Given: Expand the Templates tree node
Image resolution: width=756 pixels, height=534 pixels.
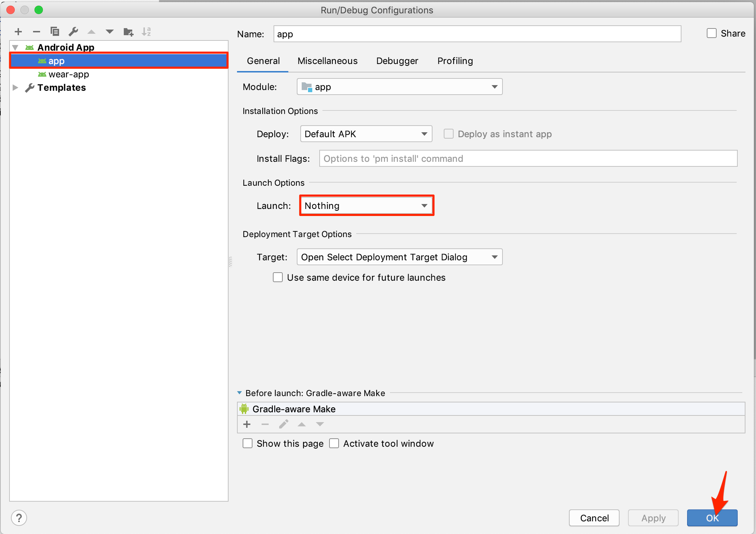Looking at the screenshot, I should (x=15, y=88).
